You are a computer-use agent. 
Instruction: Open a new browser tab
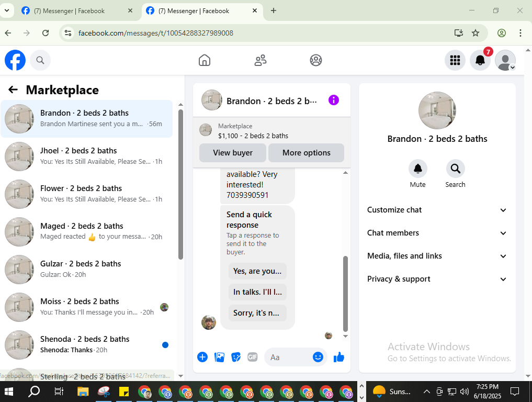tap(274, 10)
